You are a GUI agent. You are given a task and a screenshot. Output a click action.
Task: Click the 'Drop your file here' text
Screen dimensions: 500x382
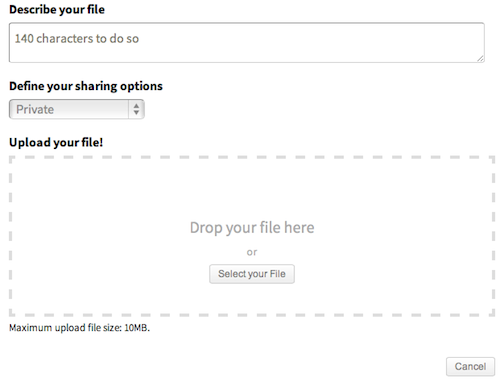pos(252,228)
